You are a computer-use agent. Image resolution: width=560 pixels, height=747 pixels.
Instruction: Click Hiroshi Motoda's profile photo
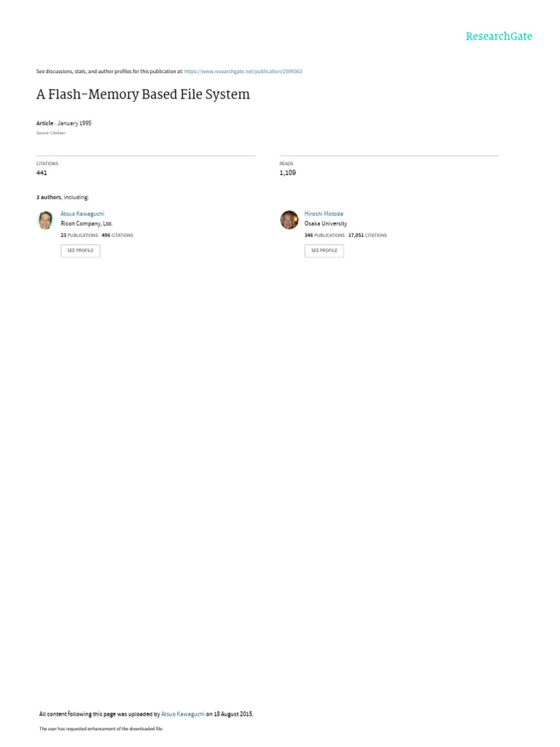pyautogui.click(x=289, y=220)
